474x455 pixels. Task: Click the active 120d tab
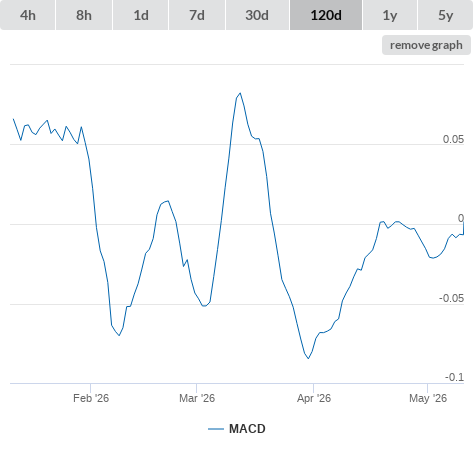pyautogui.click(x=326, y=15)
